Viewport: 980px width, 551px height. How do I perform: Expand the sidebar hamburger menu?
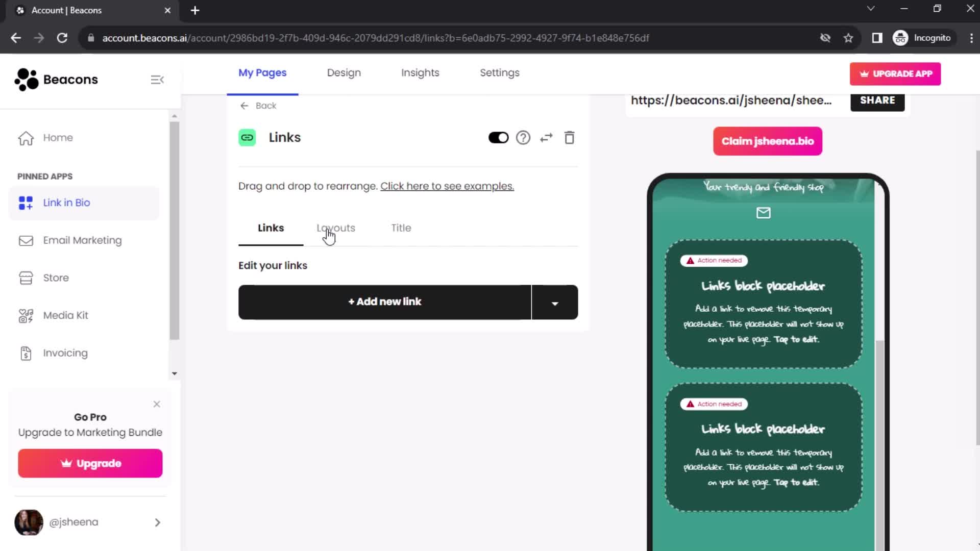(x=158, y=80)
